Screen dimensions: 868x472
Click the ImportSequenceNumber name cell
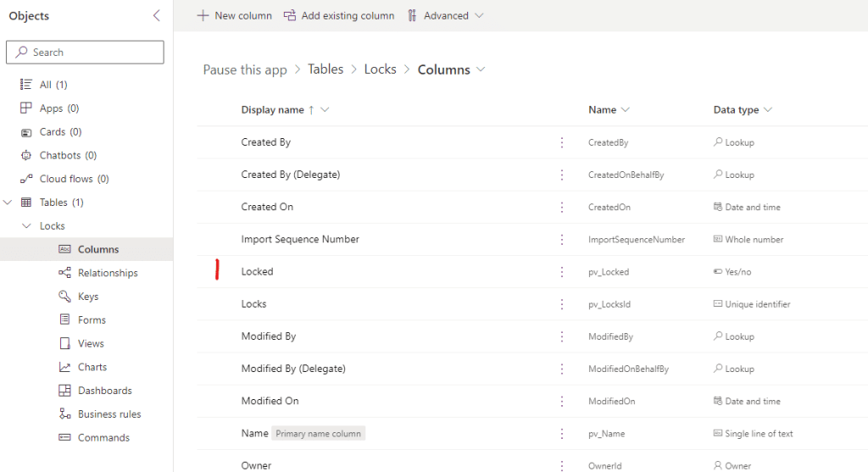[636, 240]
